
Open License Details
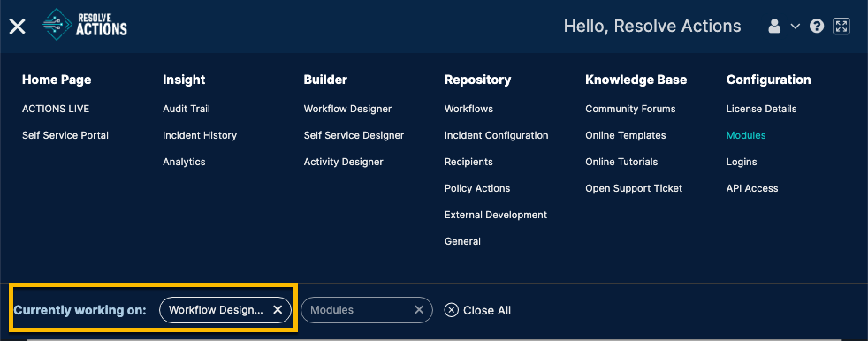click(x=761, y=109)
